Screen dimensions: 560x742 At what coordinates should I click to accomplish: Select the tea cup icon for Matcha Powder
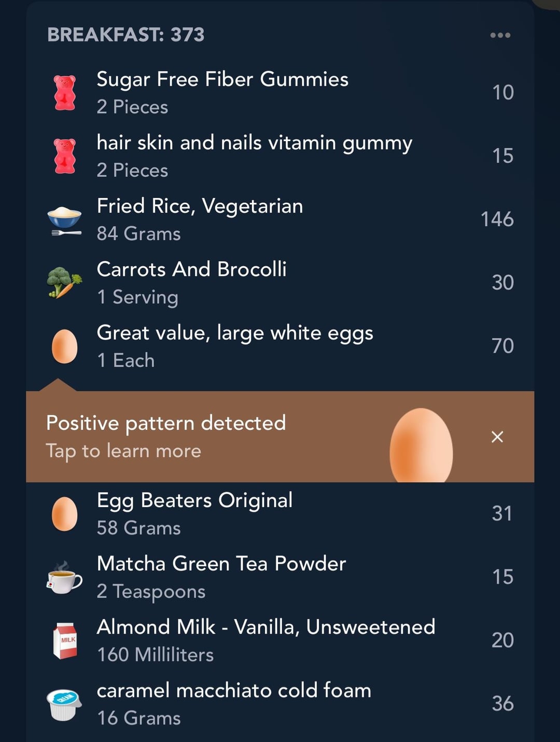coord(64,577)
